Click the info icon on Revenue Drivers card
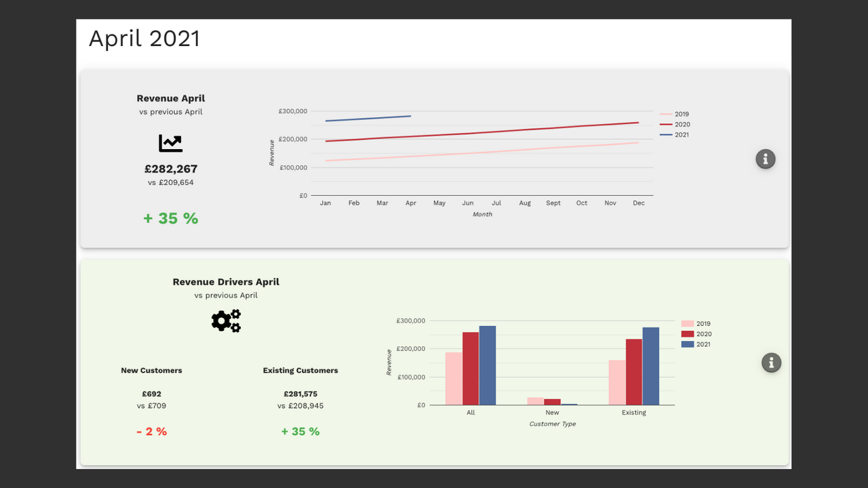Screen dimensions: 868x488 click(x=771, y=363)
